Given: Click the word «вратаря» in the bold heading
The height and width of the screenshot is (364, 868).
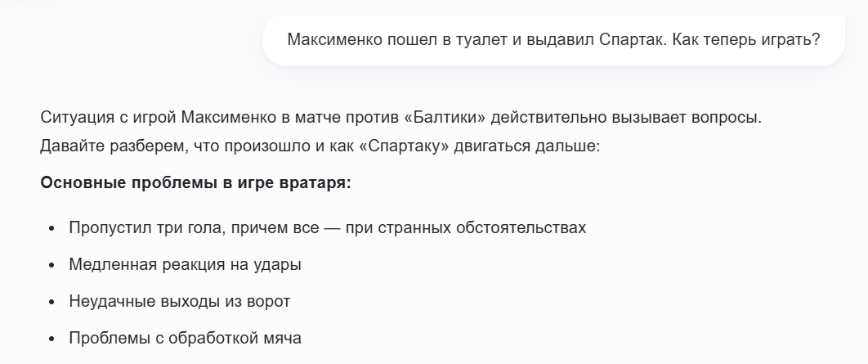Looking at the screenshot, I should click(322, 182).
